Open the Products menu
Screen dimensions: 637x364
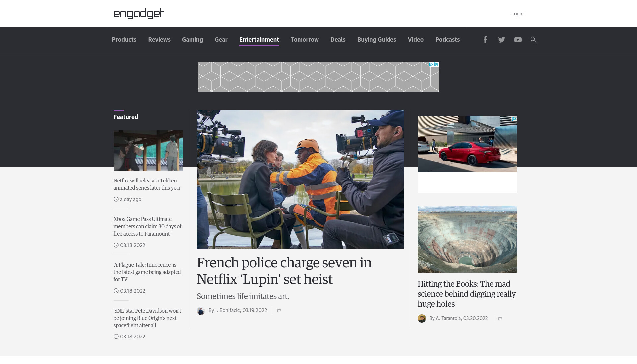[124, 40]
